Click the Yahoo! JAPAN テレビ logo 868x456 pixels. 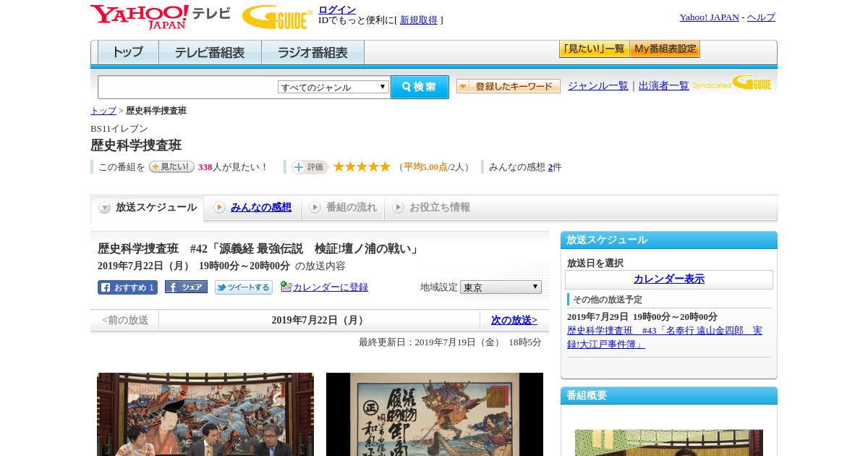pyautogui.click(x=161, y=17)
